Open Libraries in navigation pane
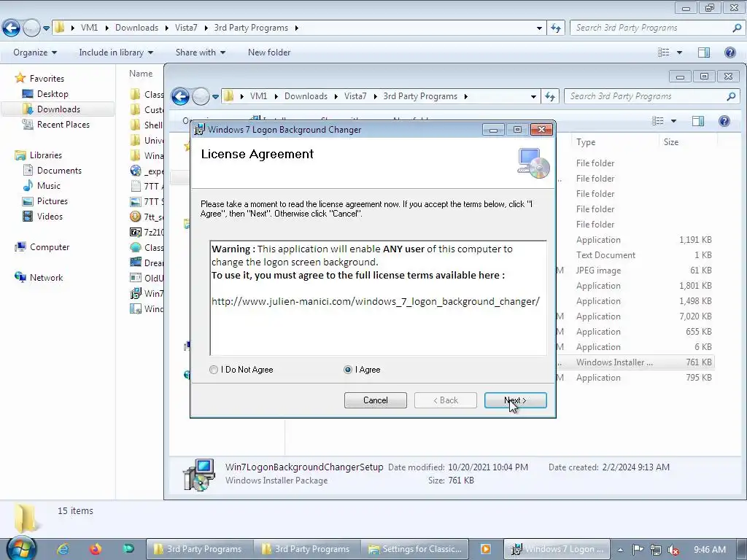 click(46, 155)
